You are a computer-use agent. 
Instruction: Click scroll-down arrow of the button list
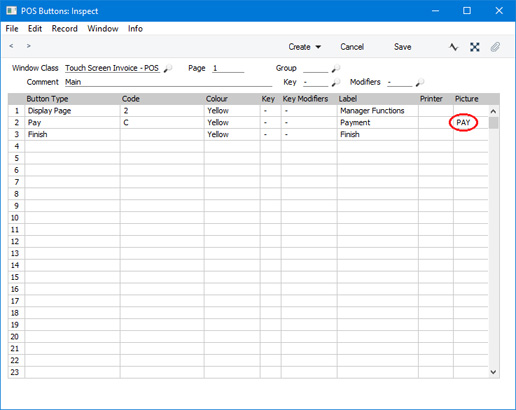click(493, 372)
